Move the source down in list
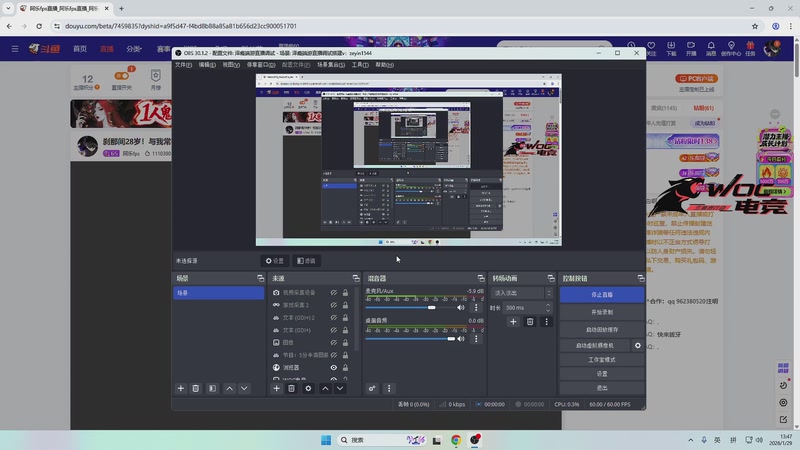This screenshot has width=800, height=450. coord(340,388)
